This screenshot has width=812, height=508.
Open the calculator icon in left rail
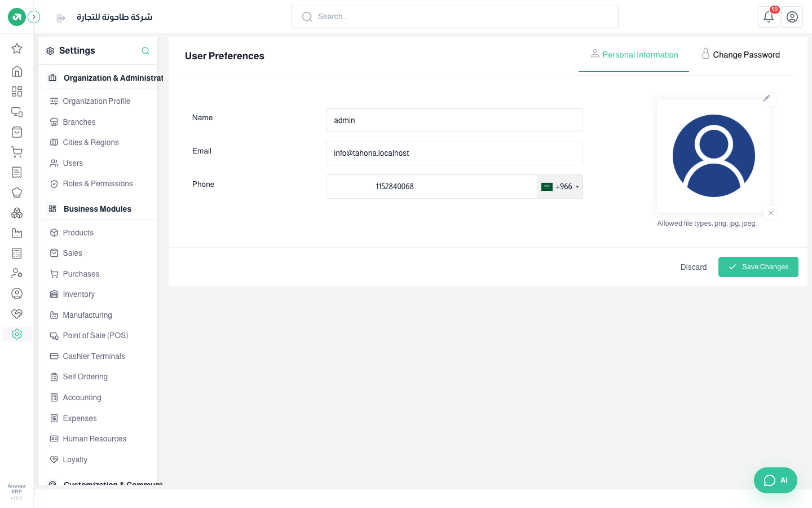tap(17, 253)
